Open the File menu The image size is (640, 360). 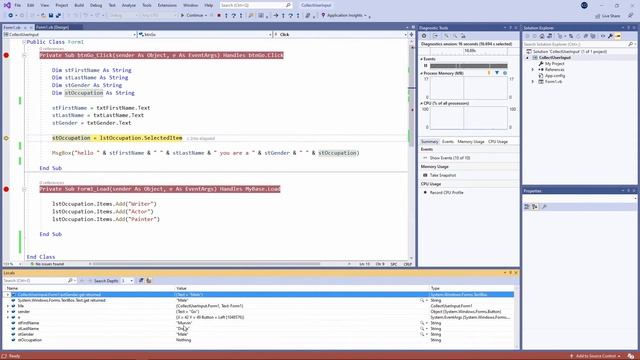pos(18,5)
